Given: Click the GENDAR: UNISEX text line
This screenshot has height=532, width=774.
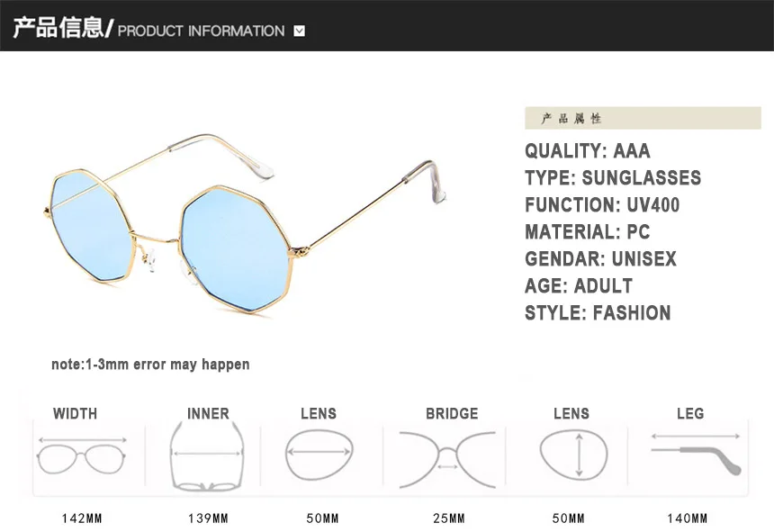Looking at the screenshot, I should pyautogui.click(x=600, y=259).
